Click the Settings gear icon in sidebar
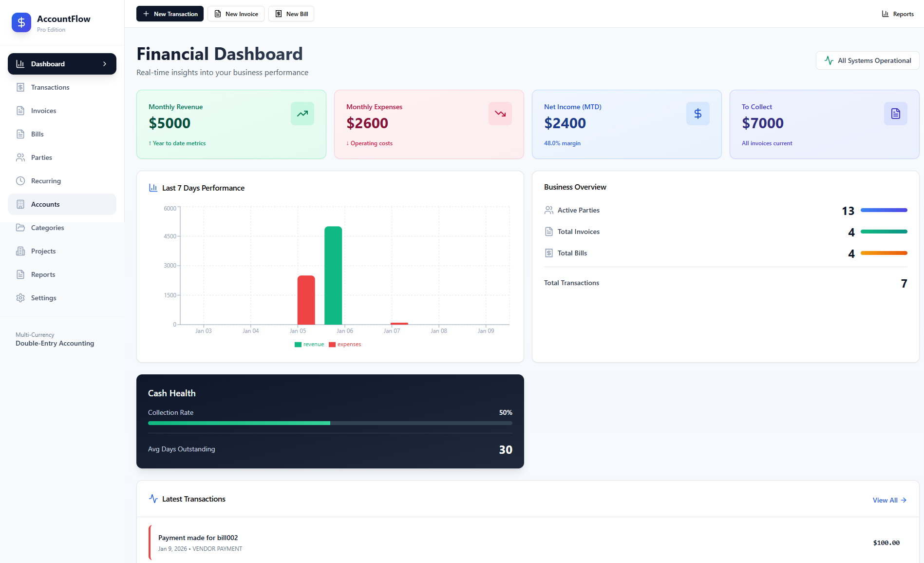This screenshot has width=924, height=563. tap(20, 298)
